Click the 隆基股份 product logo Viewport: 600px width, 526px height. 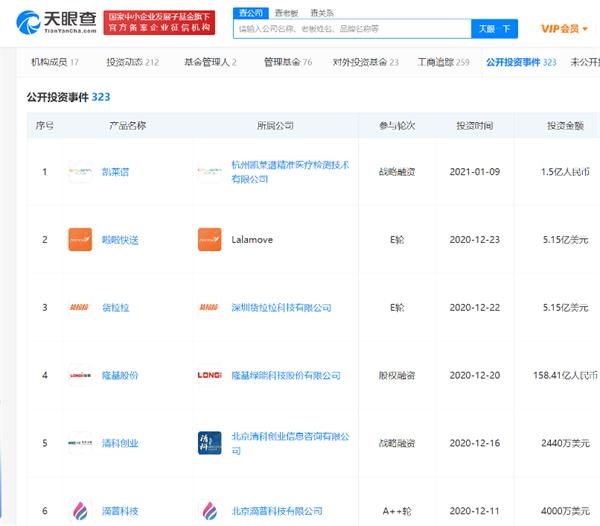coord(80,375)
